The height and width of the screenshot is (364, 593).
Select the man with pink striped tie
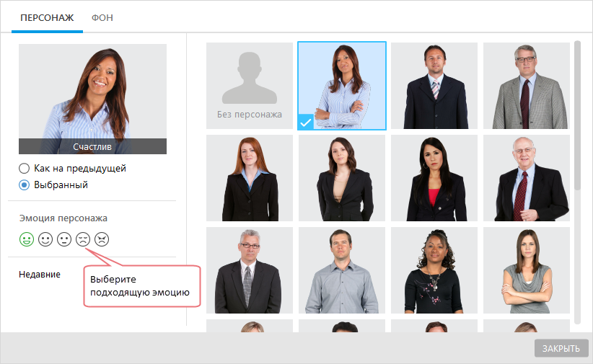pyautogui.click(x=434, y=86)
